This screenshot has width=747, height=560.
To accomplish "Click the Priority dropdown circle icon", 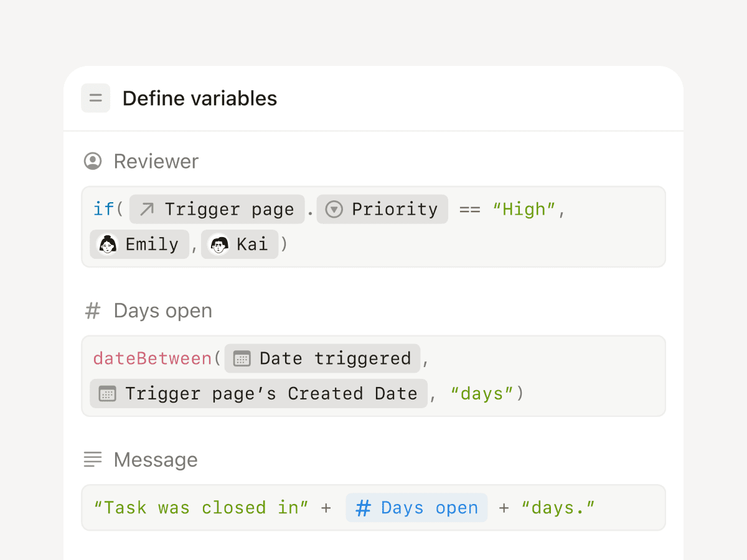I will 334,209.
